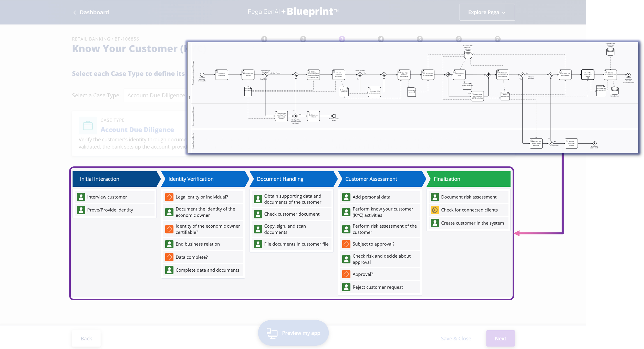Click the orange decision icon beside 'Data complete?'

[x=169, y=257]
